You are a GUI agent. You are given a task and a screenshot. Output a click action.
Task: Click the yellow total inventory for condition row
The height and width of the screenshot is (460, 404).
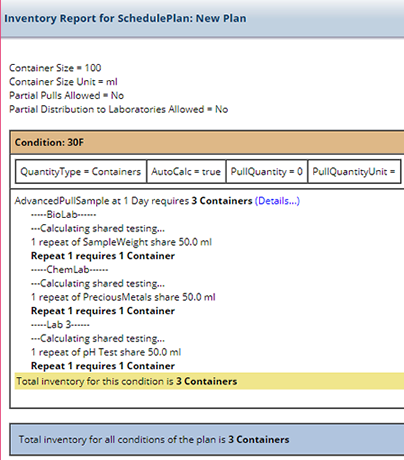click(x=209, y=381)
